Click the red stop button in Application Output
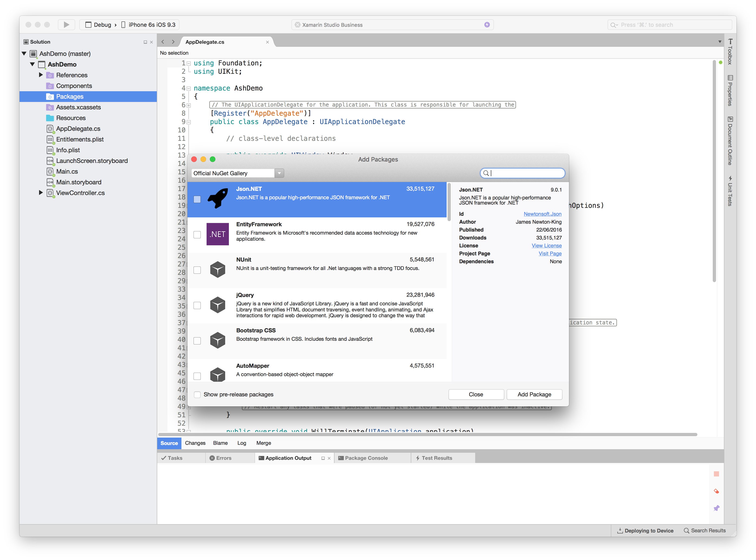Image resolution: width=756 pixels, height=560 pixels. [x=716, y=474]
